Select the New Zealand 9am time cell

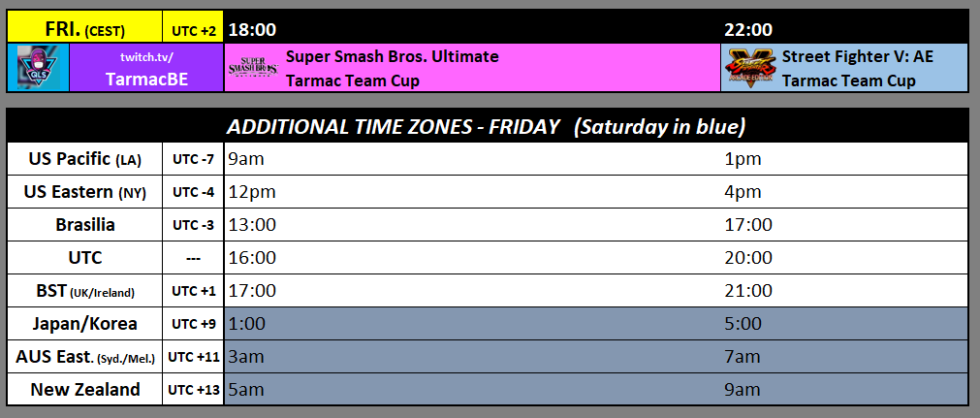click(x=844, y=389)
